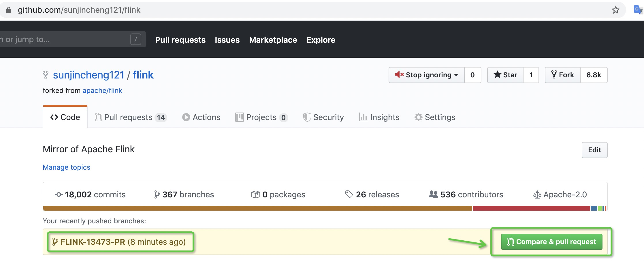Screen dimensions: 644x262
Task: Open the Code tab
Action: click(65, 117)
